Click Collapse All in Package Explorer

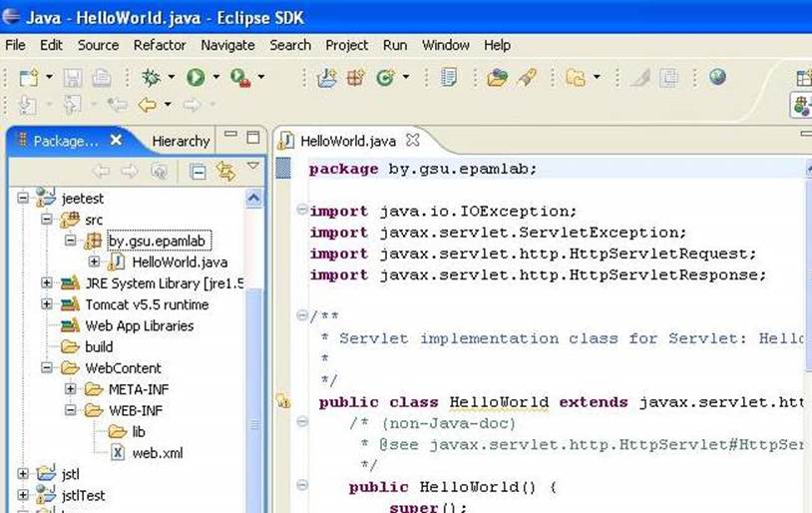[198, 171]
